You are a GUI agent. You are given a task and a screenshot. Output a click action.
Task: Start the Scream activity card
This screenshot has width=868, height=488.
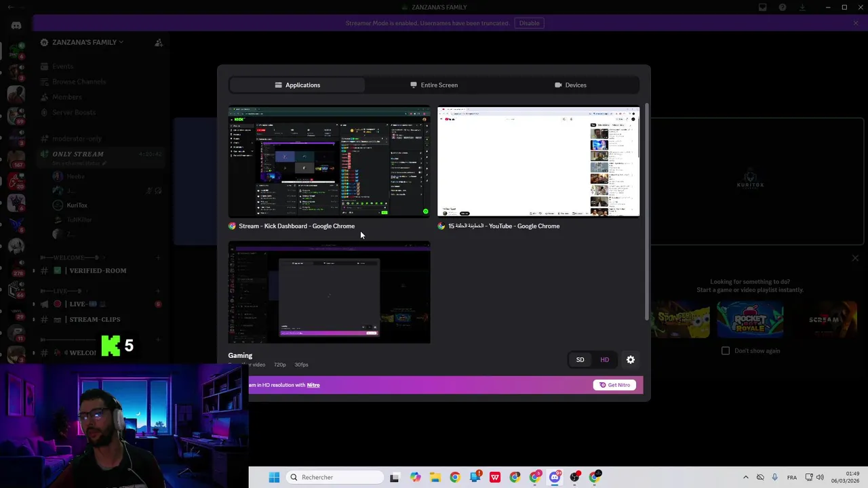tap(825, 320)
